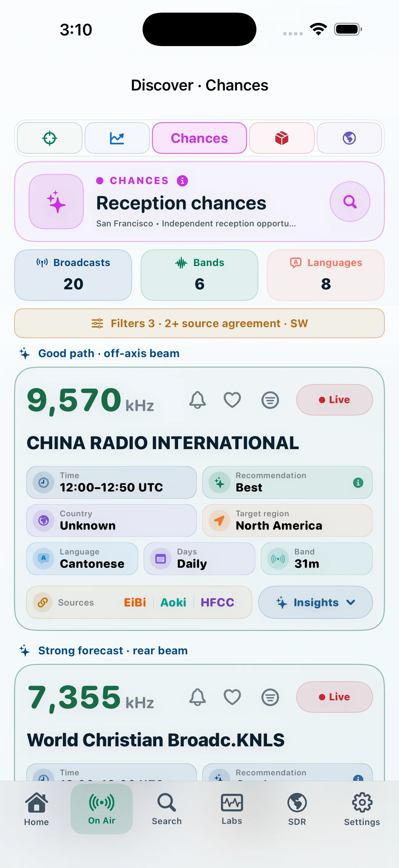Open list menu icon for 9,570 kHz
Image resolution: width=399 pixels, height=868 pixels.
(270, 400)
